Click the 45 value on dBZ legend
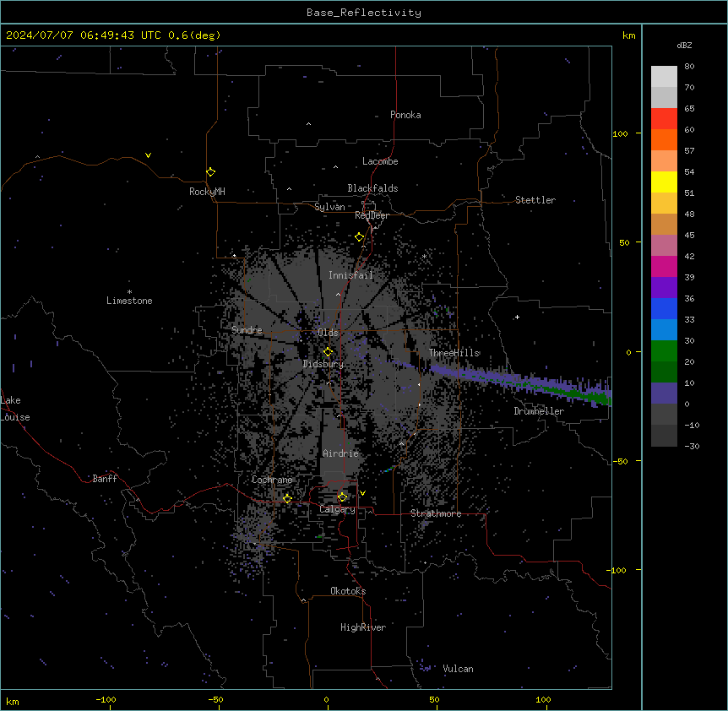 pyautogui.click(x=689, y=236)
